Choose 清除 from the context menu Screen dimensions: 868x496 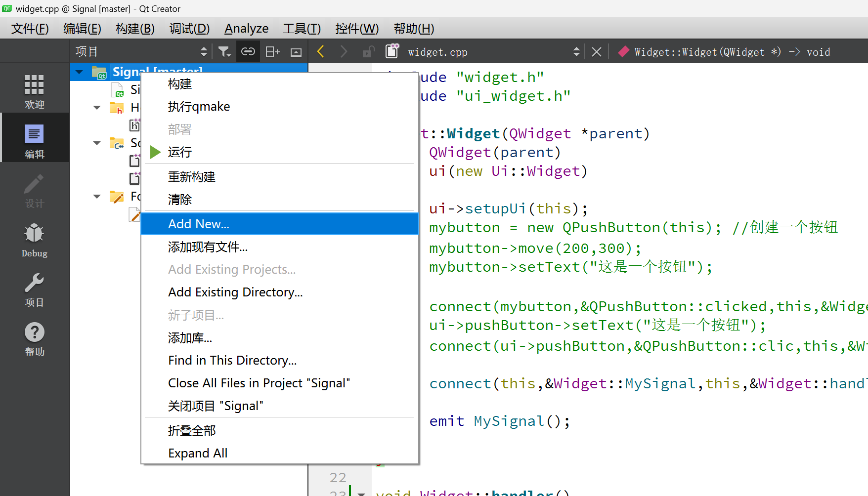280,200
